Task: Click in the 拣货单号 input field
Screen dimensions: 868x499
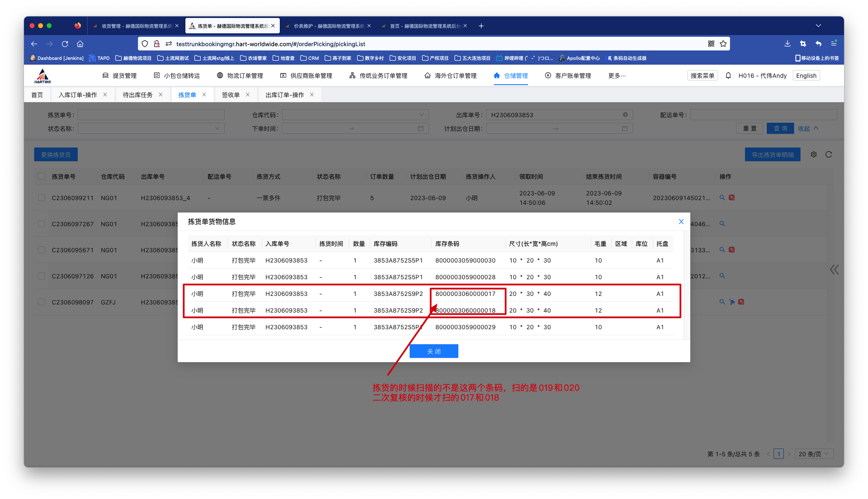Action: pyautogui.click(x=151, y=115)
